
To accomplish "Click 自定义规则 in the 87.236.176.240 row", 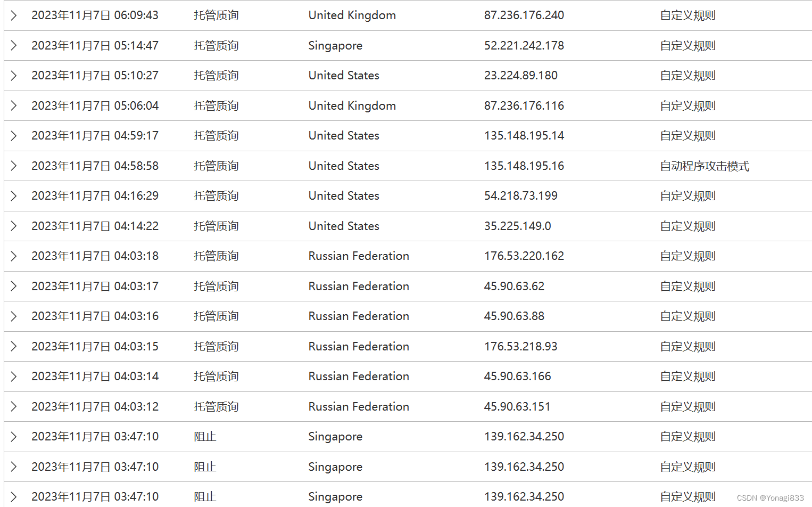I will point(688,15).
